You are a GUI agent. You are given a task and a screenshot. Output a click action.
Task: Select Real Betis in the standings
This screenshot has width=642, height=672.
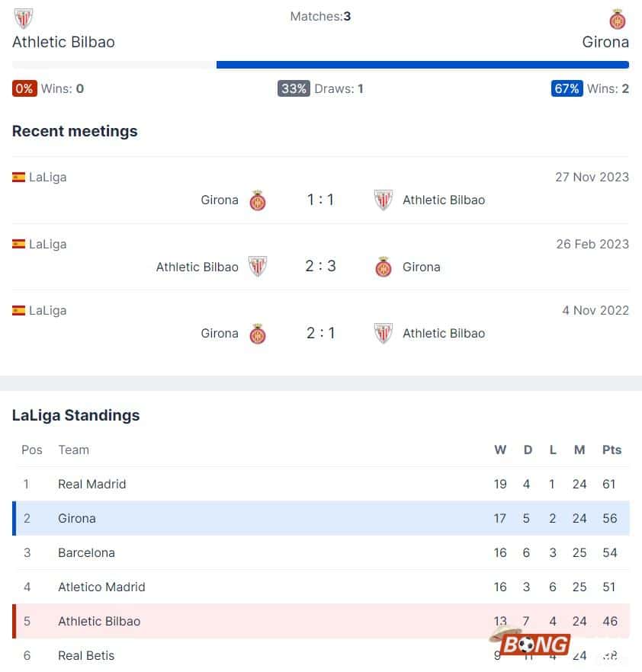(x=86, y=655)
